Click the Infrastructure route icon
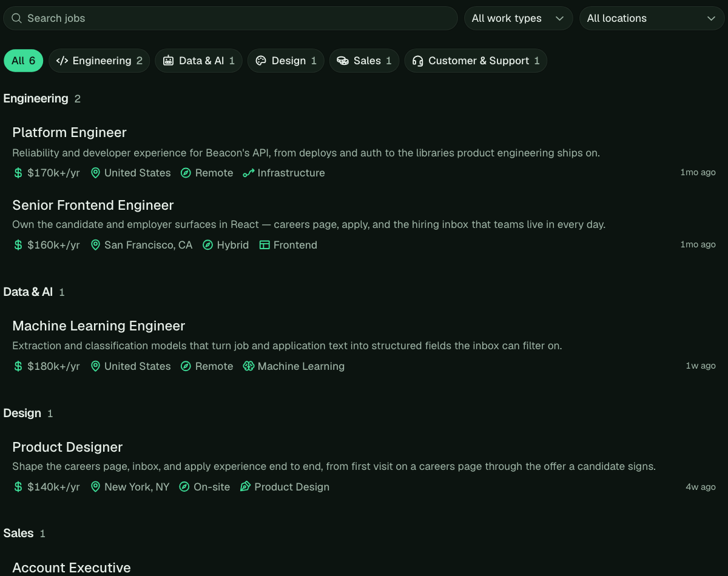The width and height of the screenshot is (728, 576). click(x=248, y=173)
